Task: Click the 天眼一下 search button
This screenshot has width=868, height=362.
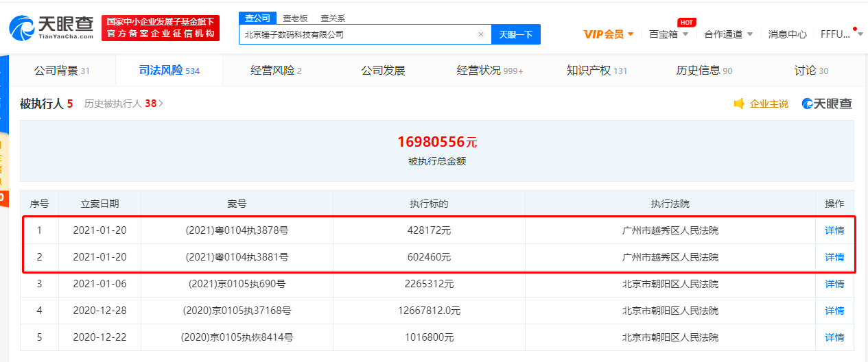Action: [515, 34]
